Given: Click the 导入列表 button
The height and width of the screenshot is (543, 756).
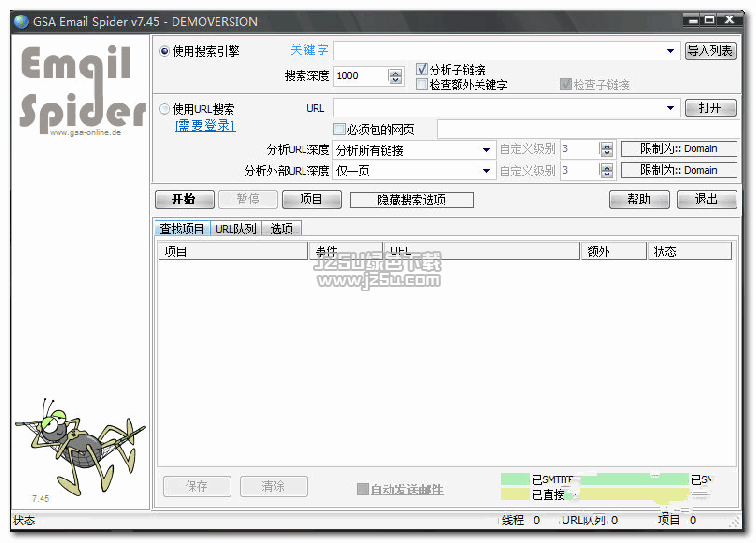Looking at the screenshot, I should point(711,51).
